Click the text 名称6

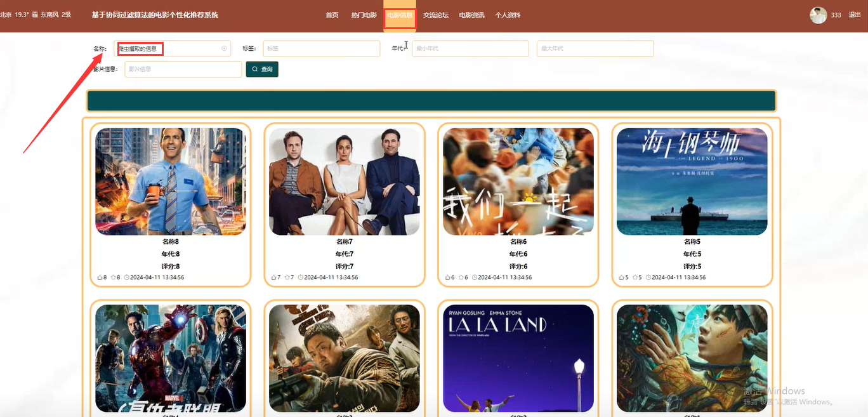point(518,242)
